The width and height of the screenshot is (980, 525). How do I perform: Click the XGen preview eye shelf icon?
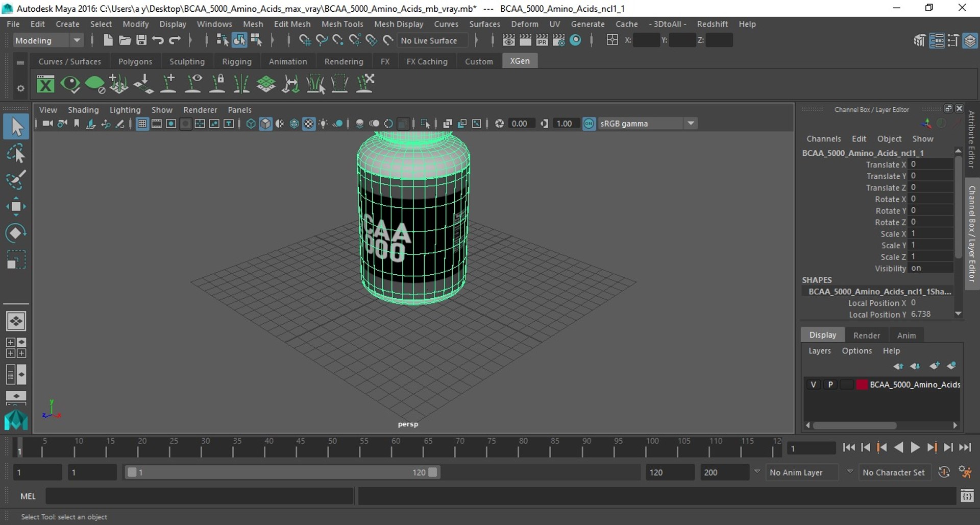tap(70, 84)
